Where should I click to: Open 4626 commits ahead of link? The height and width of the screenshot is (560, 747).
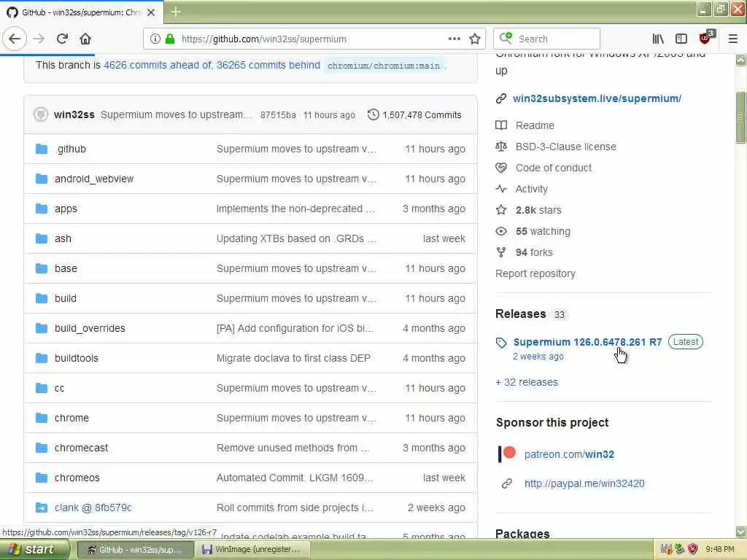(x=158, y=65)
